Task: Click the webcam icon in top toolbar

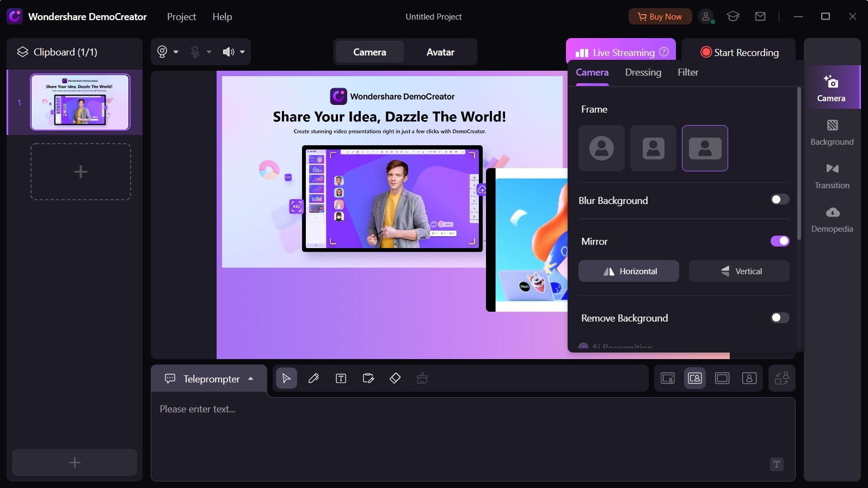Action: point(162,52)
